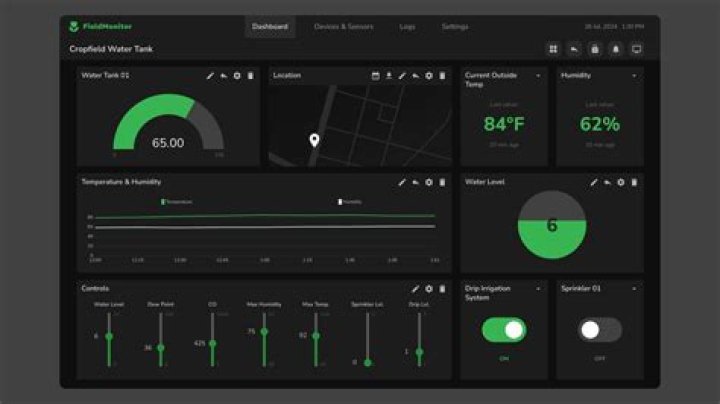Expand the Sprinkler 01 widget dropdown

(634, 289)
